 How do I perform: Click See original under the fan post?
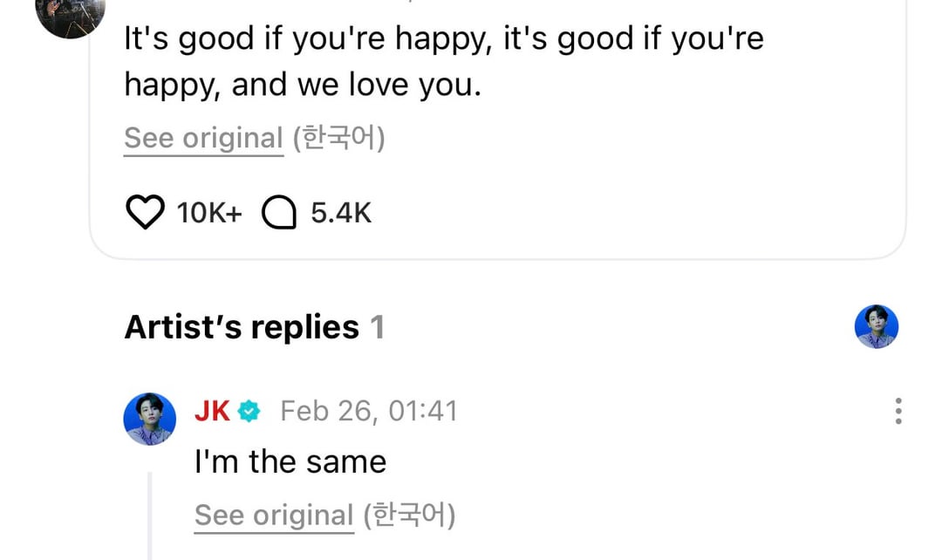click(x=203, y=138)
